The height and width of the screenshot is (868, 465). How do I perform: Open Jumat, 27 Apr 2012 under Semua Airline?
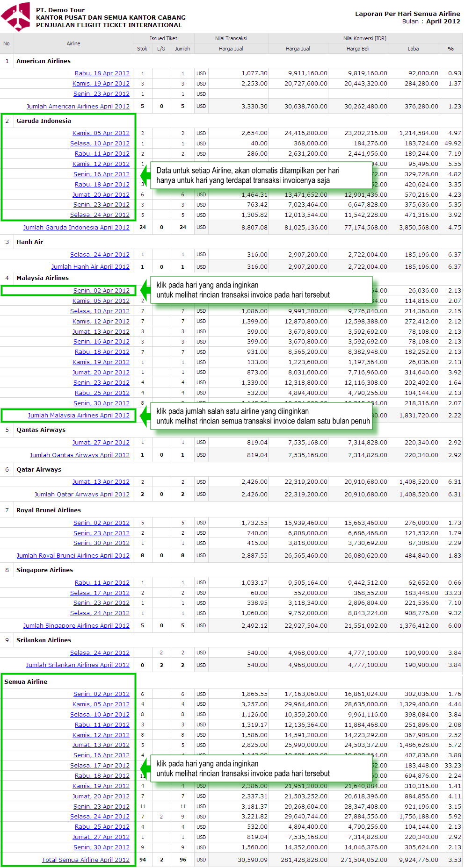pyautogui.click(x=101, y=837)
